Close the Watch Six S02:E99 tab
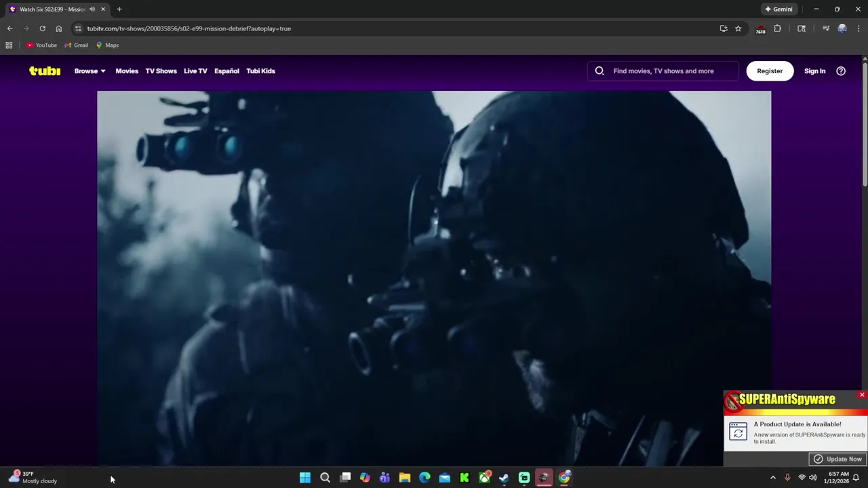The image size is (868, 488). tap(103, 9)
